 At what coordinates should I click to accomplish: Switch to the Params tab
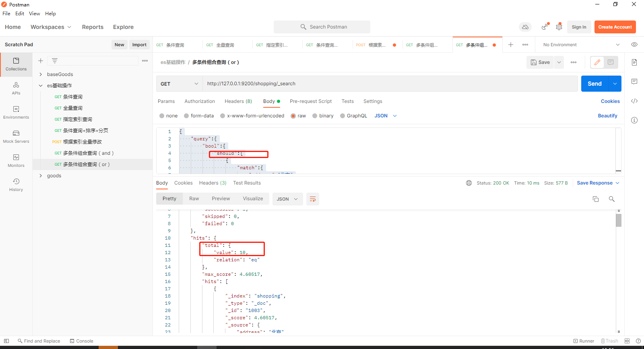tap(166, 101)
